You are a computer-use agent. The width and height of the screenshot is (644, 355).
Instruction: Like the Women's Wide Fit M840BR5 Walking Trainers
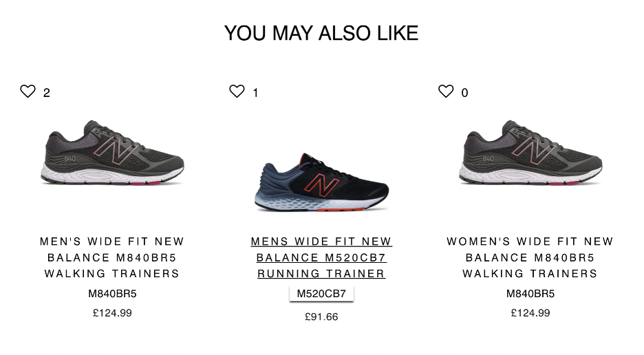point(446,92)
